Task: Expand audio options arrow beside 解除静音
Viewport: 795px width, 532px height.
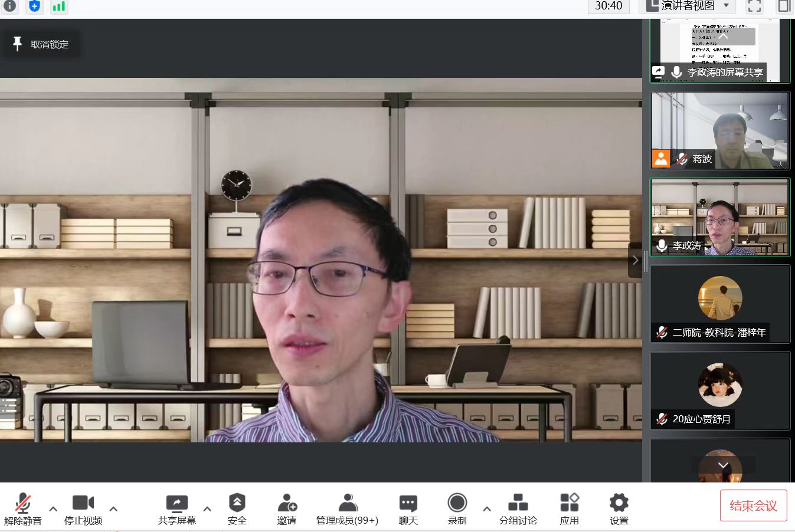Action: [53, 508]
